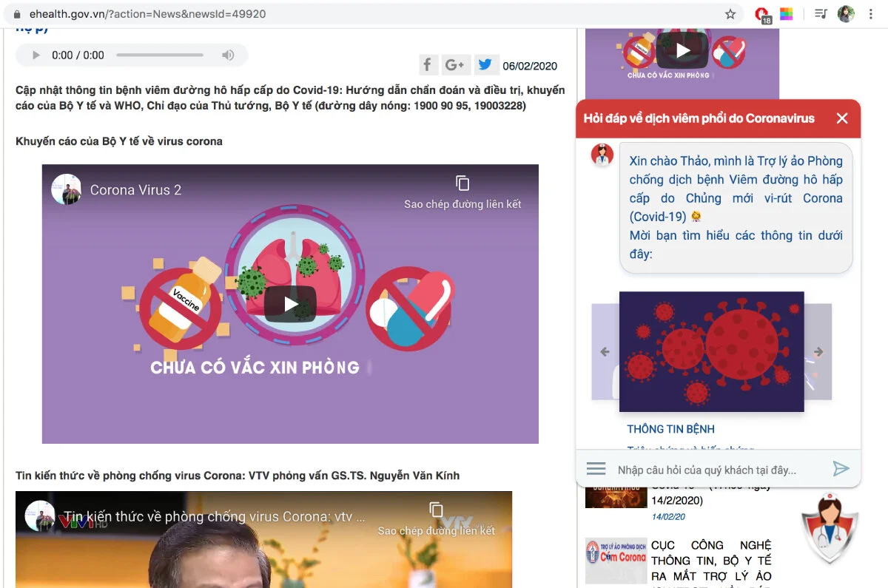Click the coronavirus carousel image
This screenshot has height=588, width=888.
pyautogui.click(x=711, y=351)
